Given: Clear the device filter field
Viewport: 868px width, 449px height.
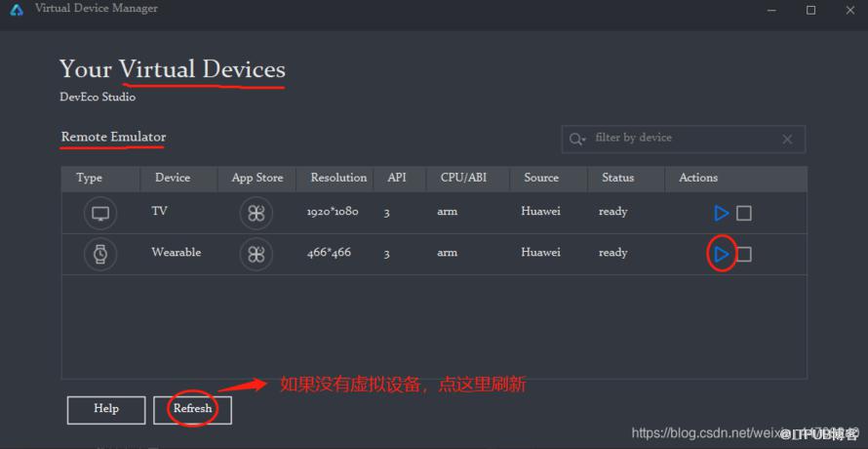Looking at the screenshot, I should click(787, 140).
